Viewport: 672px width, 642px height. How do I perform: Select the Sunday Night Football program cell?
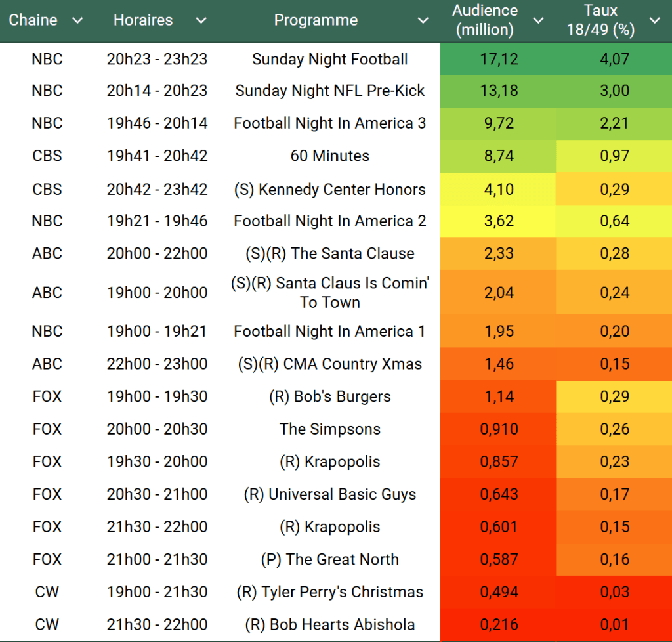(x=330, y=59)
